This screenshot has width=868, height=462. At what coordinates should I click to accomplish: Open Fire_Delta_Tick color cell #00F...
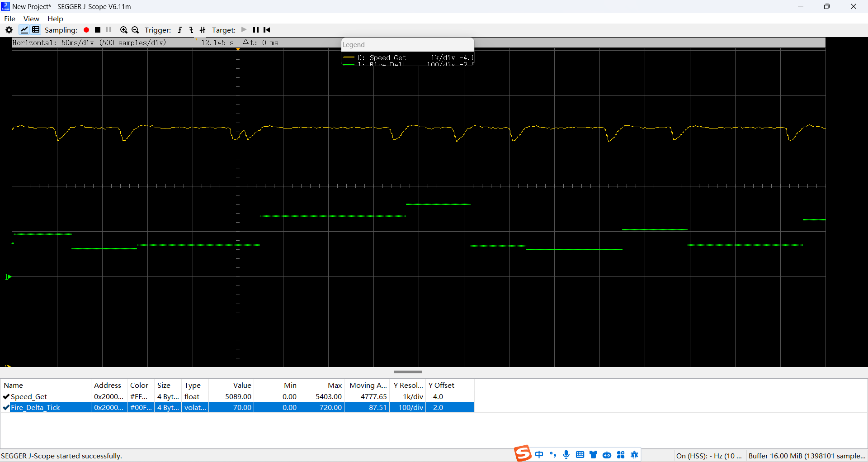tap(141, 407)
